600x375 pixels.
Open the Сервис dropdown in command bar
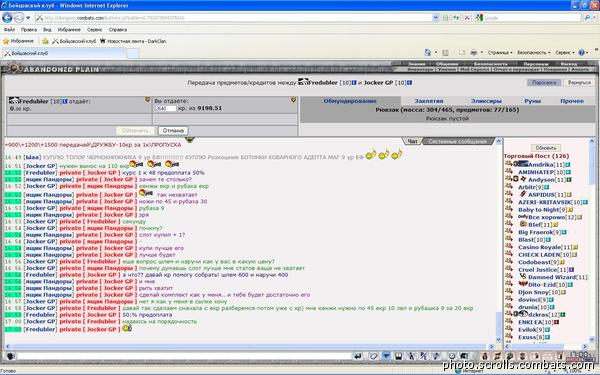tap(565, 52)
